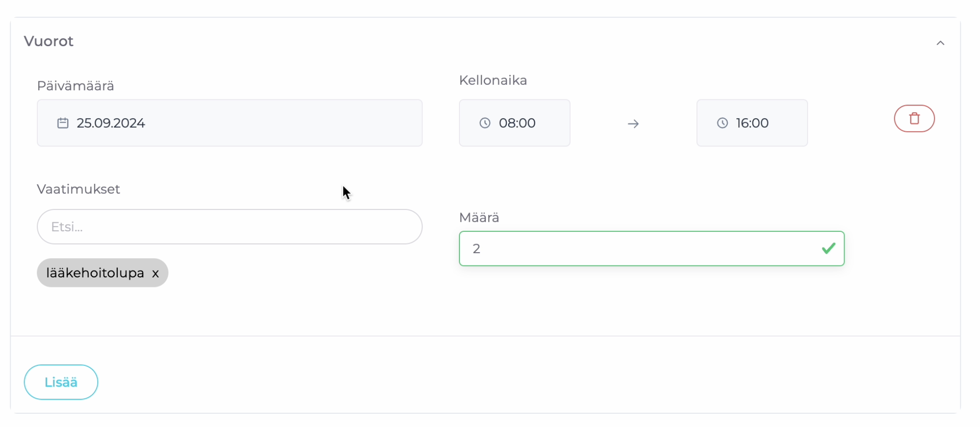Image resolution: width=980 pixels, height=427 pixels.
Task: Open the date picker showing 25.09.2024
Action: tap(229, 123)
